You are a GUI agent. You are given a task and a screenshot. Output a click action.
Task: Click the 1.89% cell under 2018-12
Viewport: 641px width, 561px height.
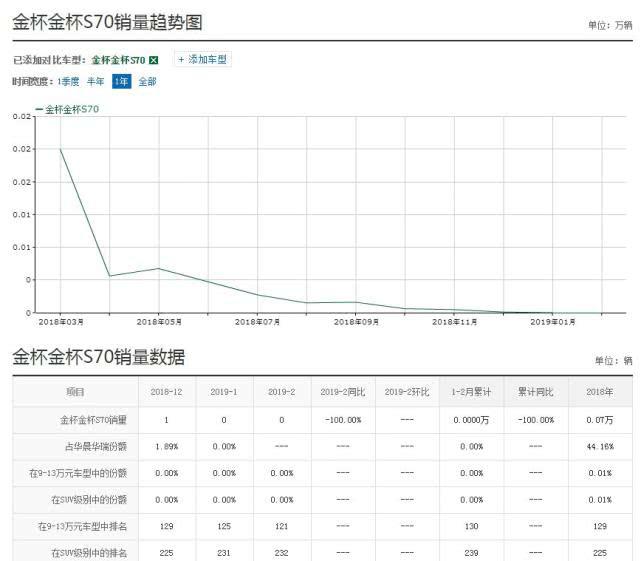pos(167,447)
